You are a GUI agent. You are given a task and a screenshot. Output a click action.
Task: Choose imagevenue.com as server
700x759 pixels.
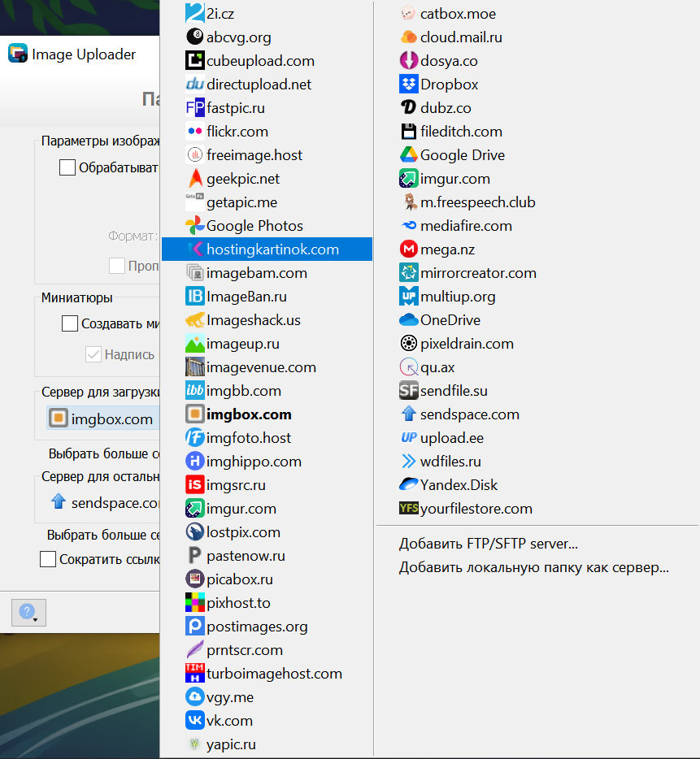point(267,367)
